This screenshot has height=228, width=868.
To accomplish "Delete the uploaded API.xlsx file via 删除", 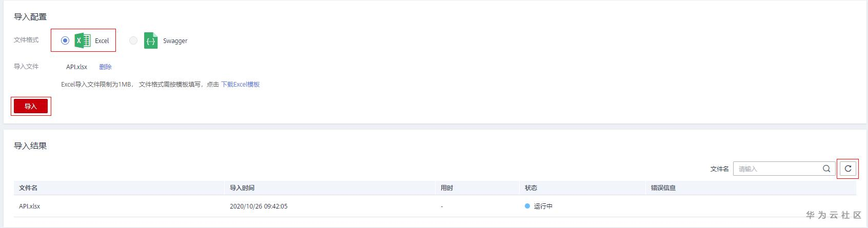I will click(x=105, y=67).
